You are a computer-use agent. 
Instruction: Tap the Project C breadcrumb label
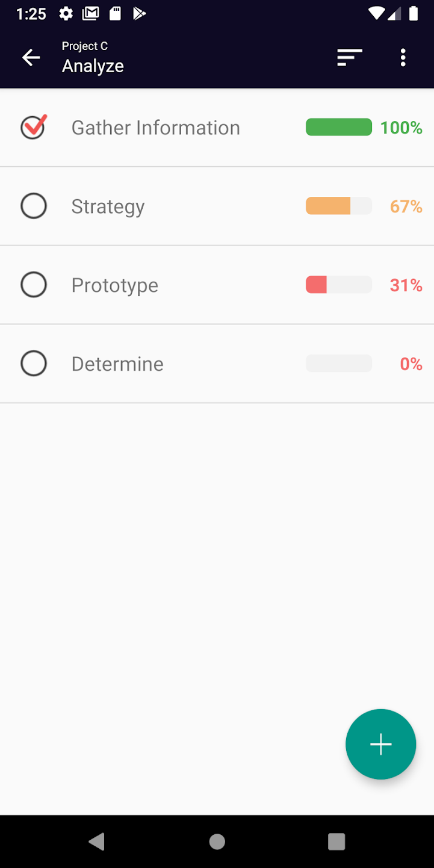[85, 46]
